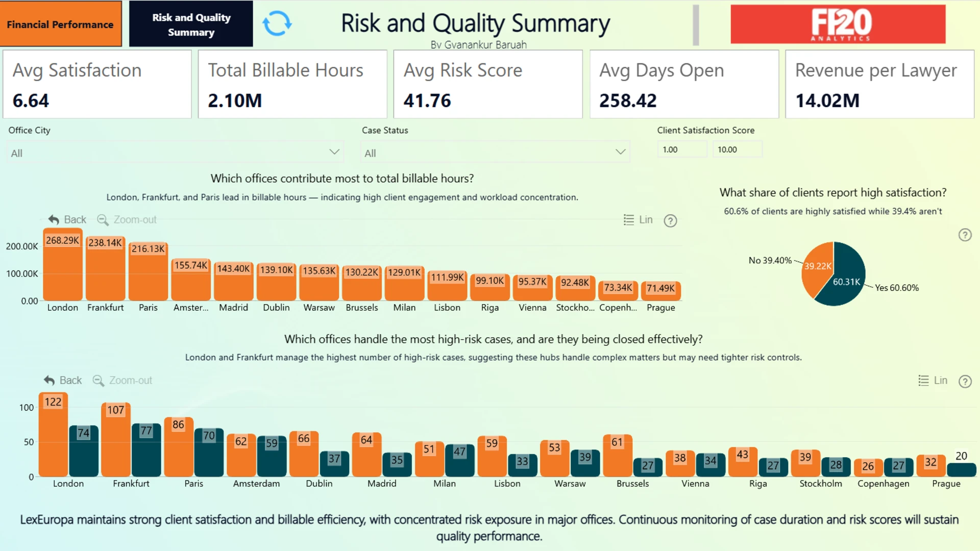Open the Financial Performance page
Screen dimensions: 980x551
tap(61, 24)
